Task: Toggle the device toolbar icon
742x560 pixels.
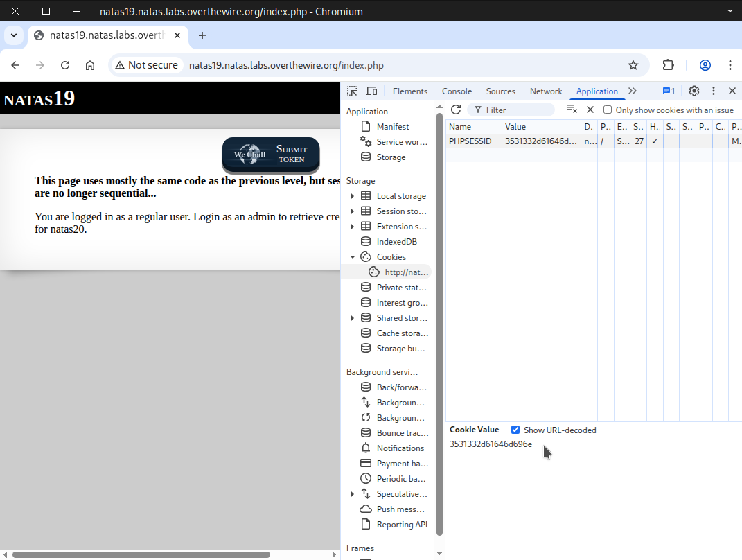Action: tap(371, 91)
